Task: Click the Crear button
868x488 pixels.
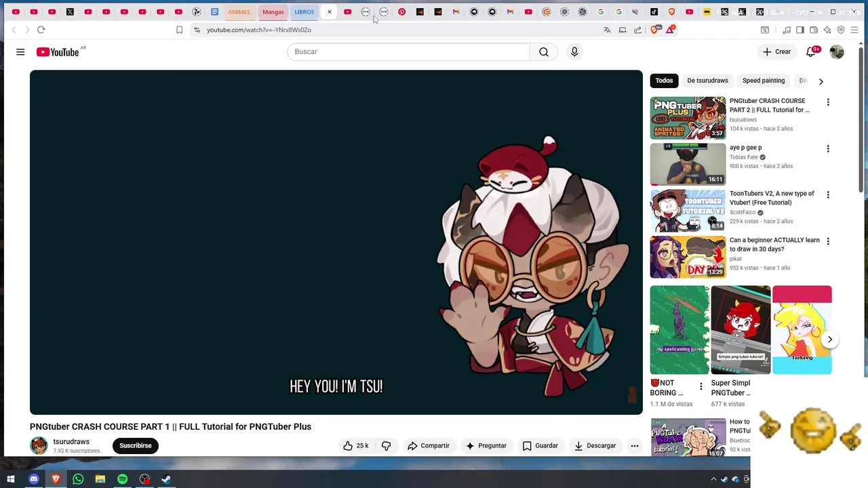Action: [776, 52]
